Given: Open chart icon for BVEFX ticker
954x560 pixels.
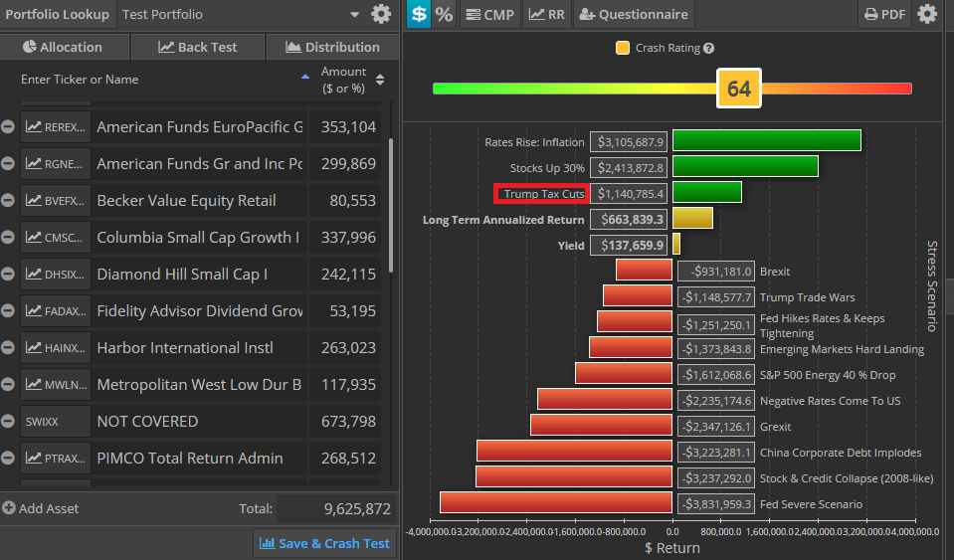Looking at the screenshot, I should (34, 201).
